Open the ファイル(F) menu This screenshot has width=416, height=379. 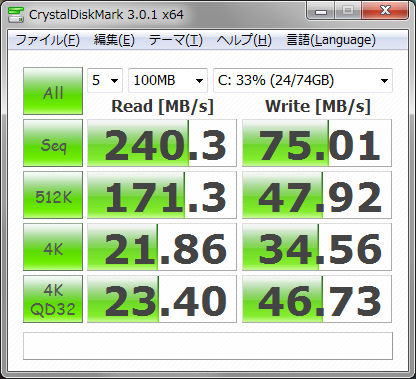pyautogui.click(x=48, y=40)
